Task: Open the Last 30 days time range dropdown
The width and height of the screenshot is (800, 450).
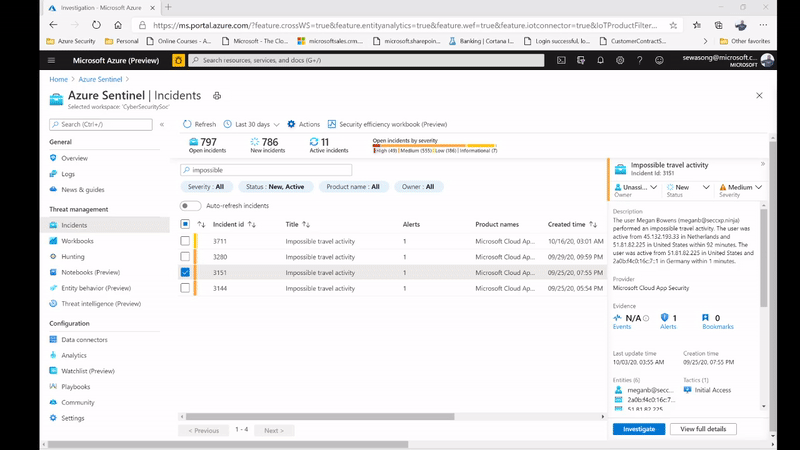Action: 252,124
